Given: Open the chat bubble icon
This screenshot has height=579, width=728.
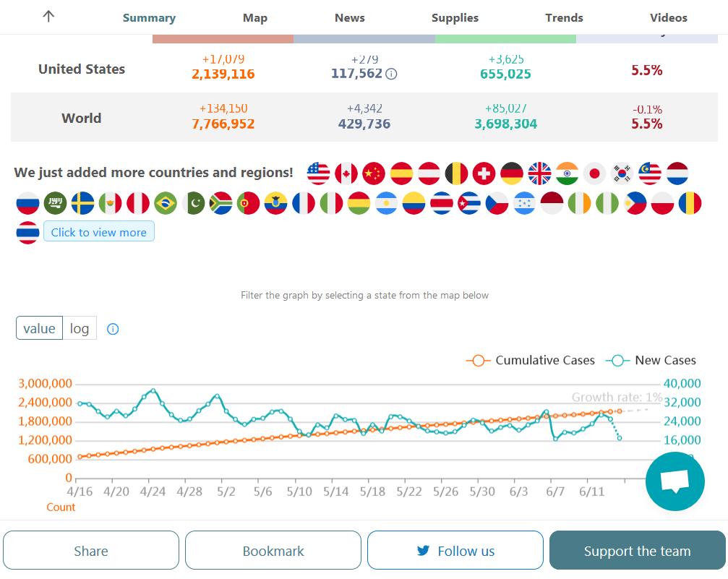Looking at the screenshot, I should tap(675, 481).
